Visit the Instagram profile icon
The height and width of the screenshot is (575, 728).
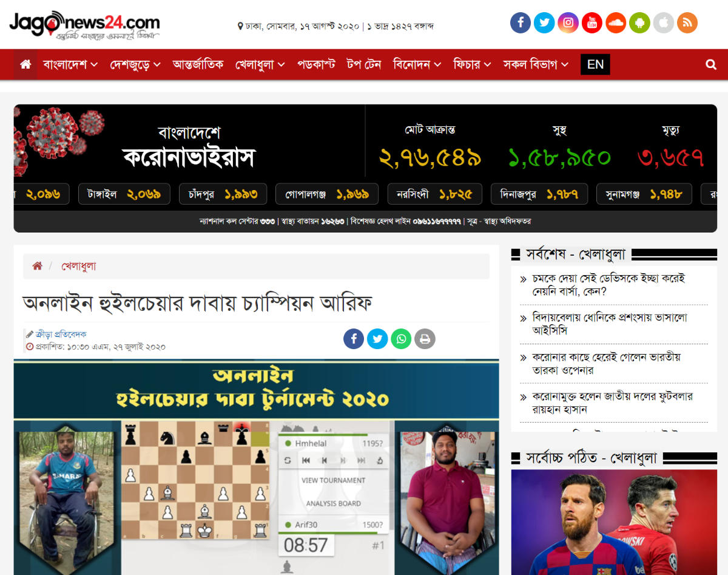tap(568, 23)
